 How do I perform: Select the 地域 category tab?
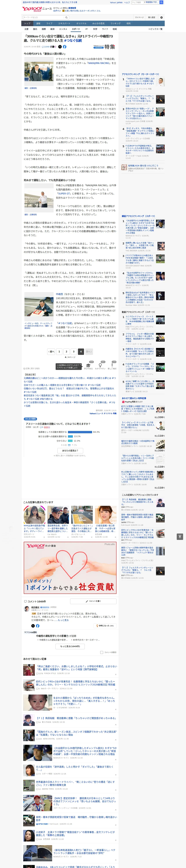tap(114, 29)
